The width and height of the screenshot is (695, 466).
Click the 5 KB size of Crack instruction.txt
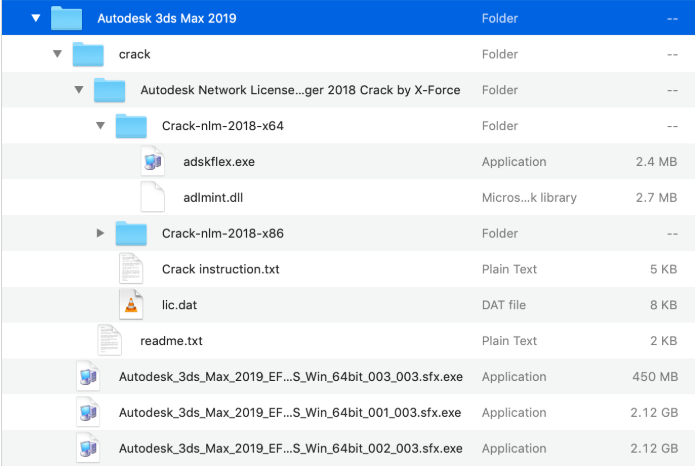[664, 269]
